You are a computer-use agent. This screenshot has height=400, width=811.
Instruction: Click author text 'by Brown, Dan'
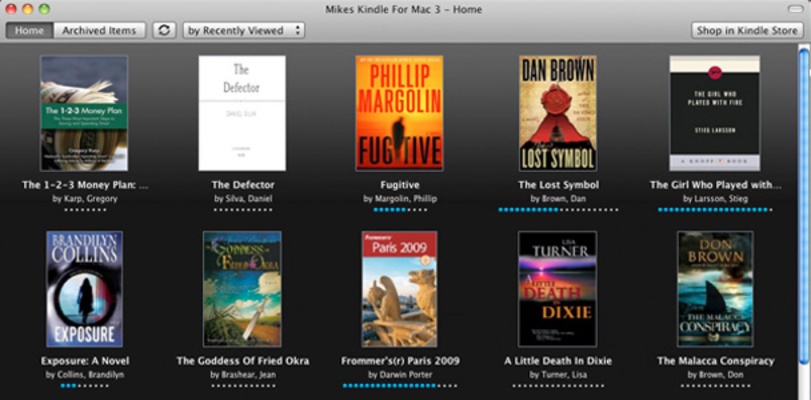[x=558, y=199]
